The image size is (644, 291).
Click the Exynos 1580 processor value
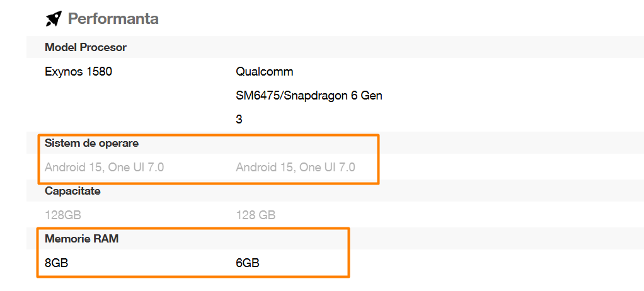[78, 72]
